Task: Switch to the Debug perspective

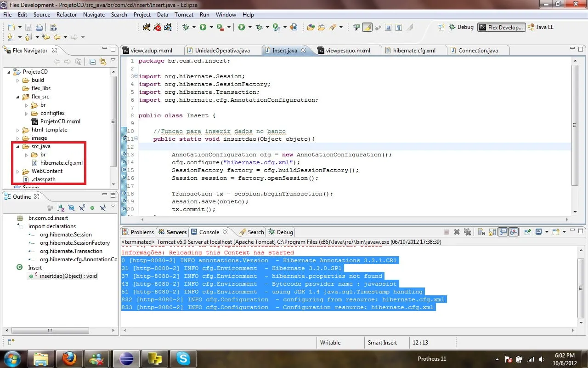Action: click(x=461, y=27)
